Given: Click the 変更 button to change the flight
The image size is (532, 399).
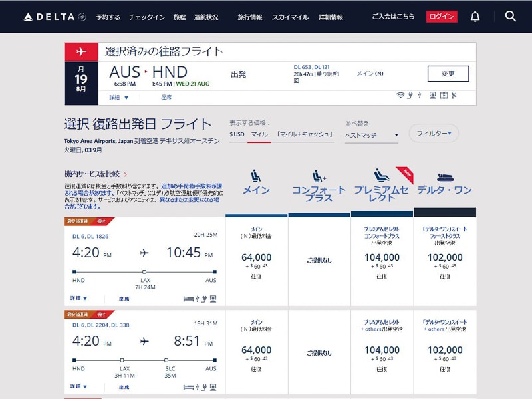Looking at the screenshot, I should [448, 74].
